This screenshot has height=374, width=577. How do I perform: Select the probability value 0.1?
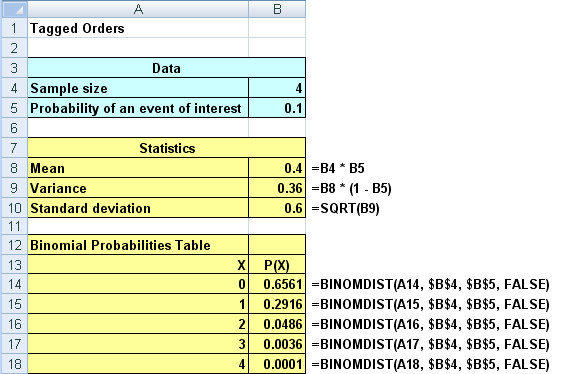click(277, 108)
